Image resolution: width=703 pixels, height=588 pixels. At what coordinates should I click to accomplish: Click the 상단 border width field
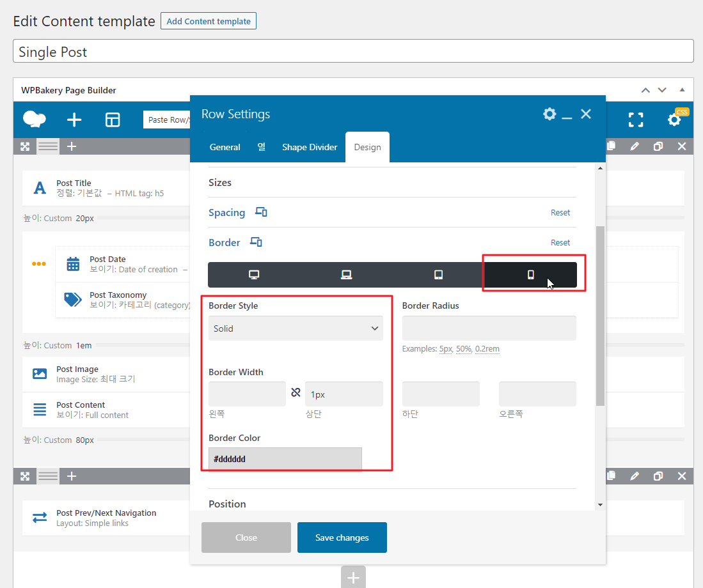[344, 394]
